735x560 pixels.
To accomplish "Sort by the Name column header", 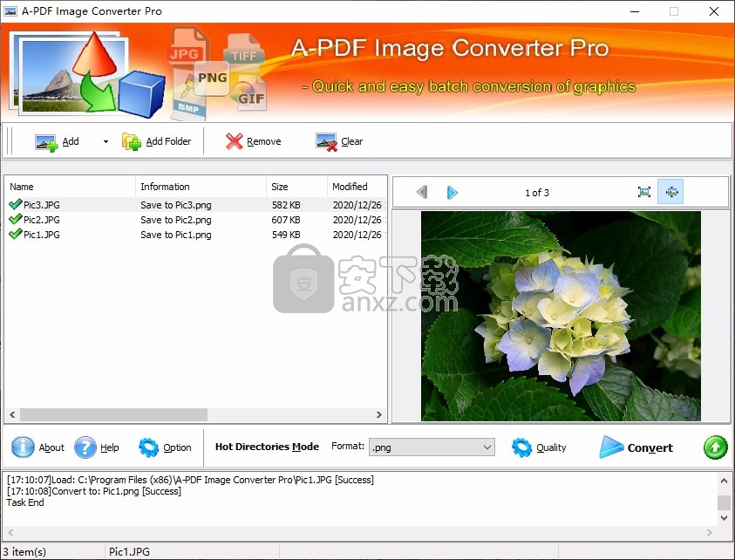I will coord(71,187).
